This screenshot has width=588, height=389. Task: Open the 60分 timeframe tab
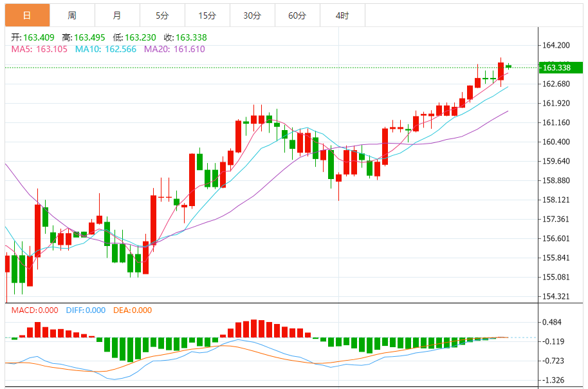pyautogui.click(x=297, y=15)
